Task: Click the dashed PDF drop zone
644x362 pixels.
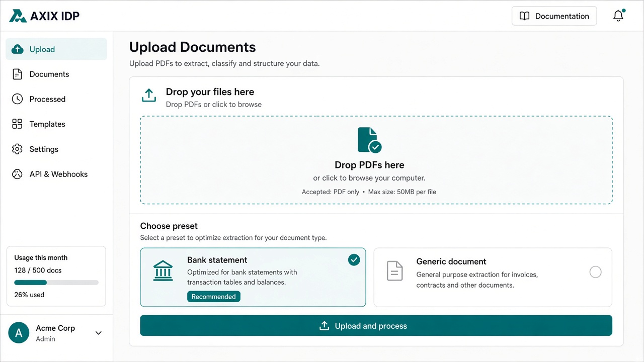Action: (376, 160)
